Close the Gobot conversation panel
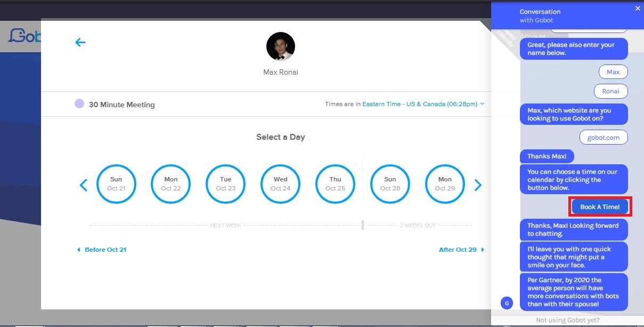The width and height of the screenshot is (644, 327). [x=638, y=8]
